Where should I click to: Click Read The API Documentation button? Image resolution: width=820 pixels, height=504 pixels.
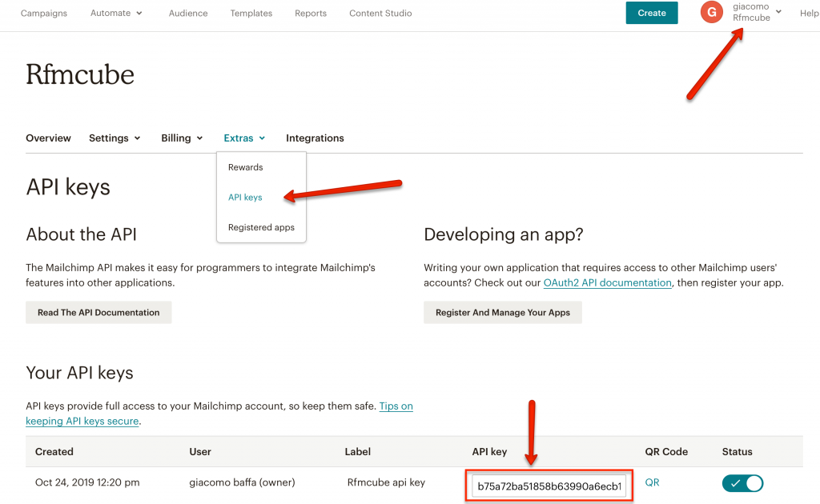pos(98,312)
